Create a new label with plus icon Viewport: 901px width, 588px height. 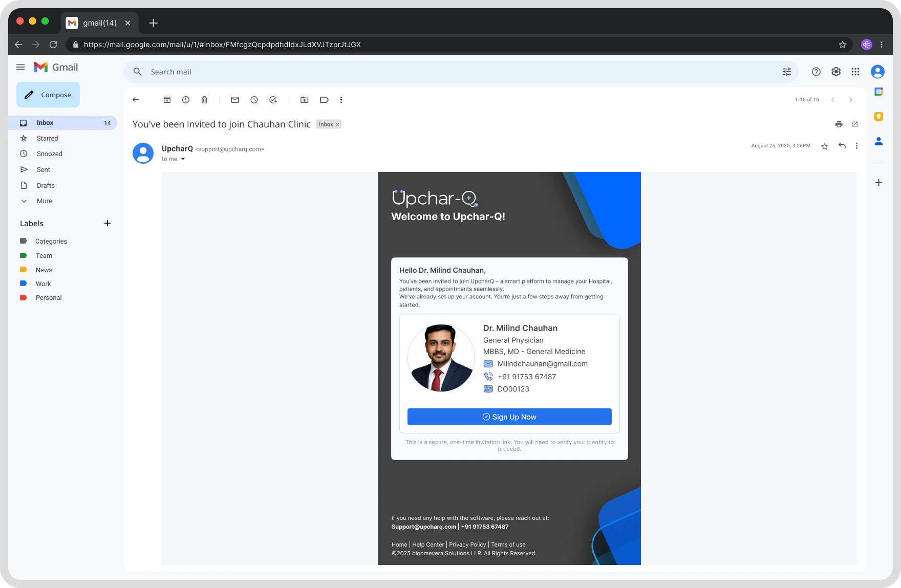[108, 223]
